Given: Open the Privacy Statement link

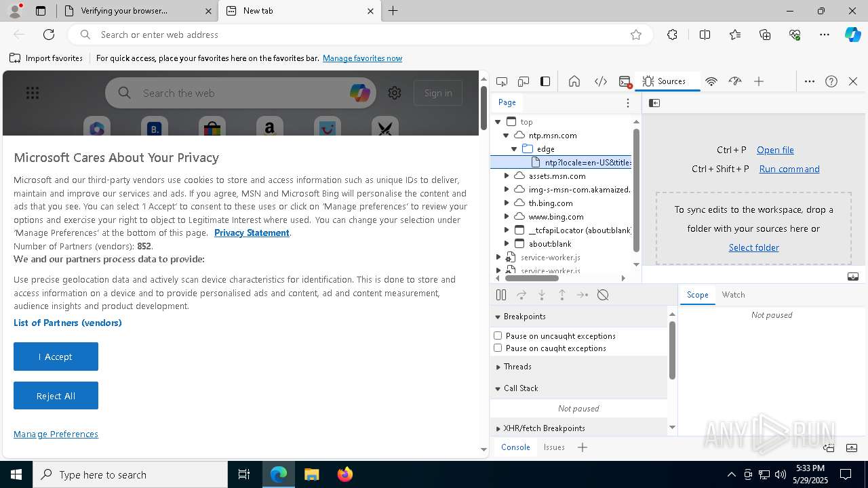Looking at the screenshot, I should (x=252, y=232).
